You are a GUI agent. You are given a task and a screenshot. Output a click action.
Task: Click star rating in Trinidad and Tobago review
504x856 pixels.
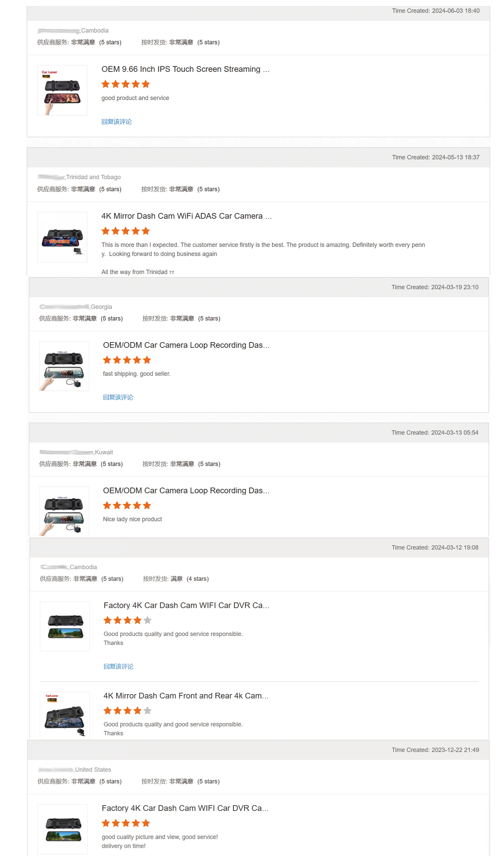point(125,231)
